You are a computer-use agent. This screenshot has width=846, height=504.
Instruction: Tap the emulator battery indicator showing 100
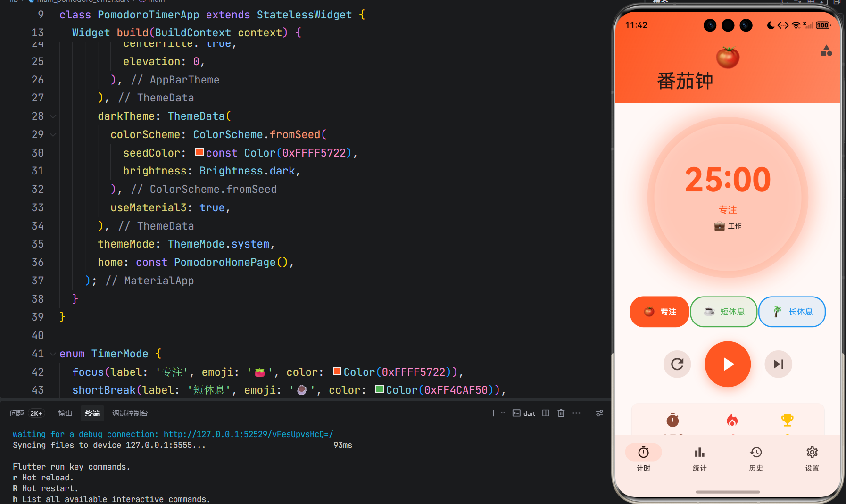pos(823,25)
